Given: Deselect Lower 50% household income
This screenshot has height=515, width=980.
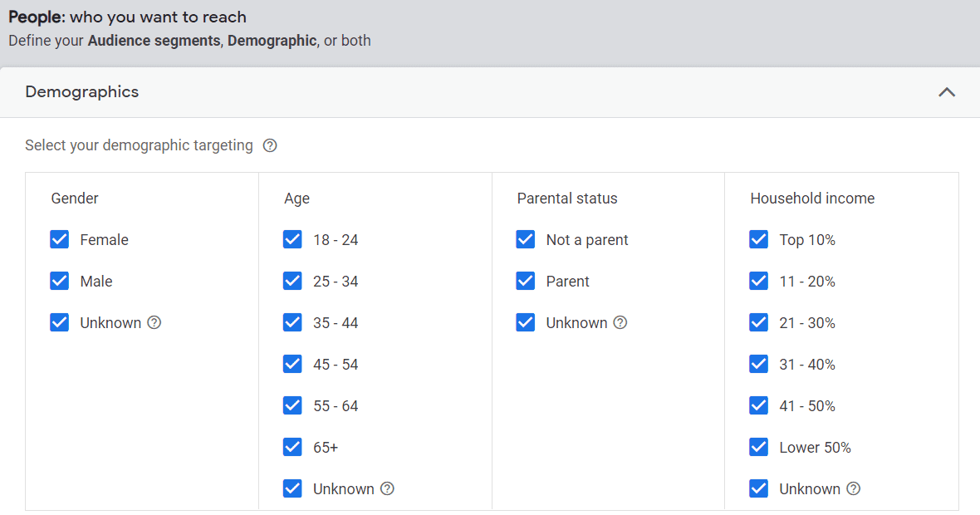Looking at the screenshot, I should [x=759, y=447].
